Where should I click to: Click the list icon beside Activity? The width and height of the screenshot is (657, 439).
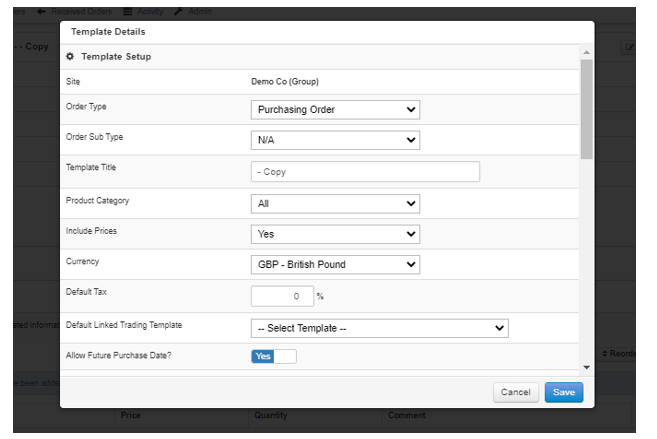(x=128, y=11)
